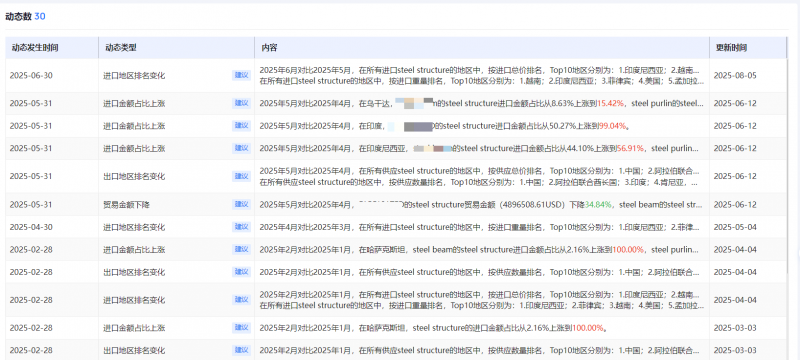800x360 pixels.
Task: Click the 动态类型 column header
Action: click(121, 48)
